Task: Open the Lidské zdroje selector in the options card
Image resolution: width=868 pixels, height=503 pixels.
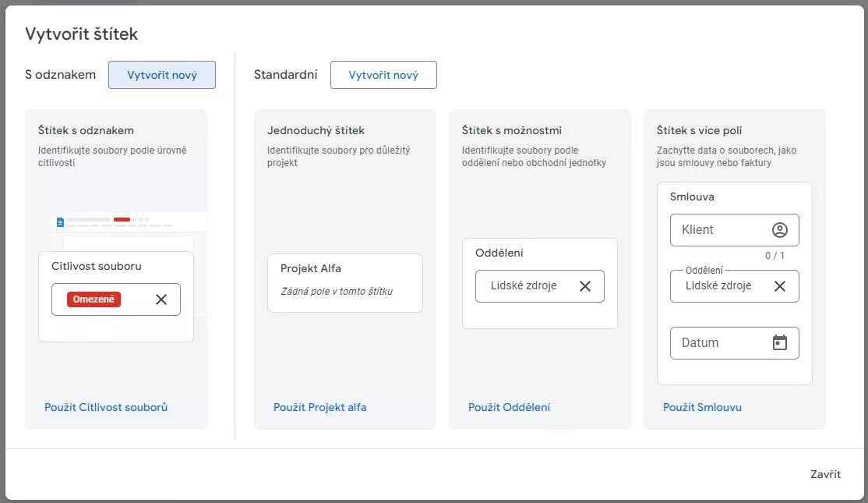Action: 540,286
